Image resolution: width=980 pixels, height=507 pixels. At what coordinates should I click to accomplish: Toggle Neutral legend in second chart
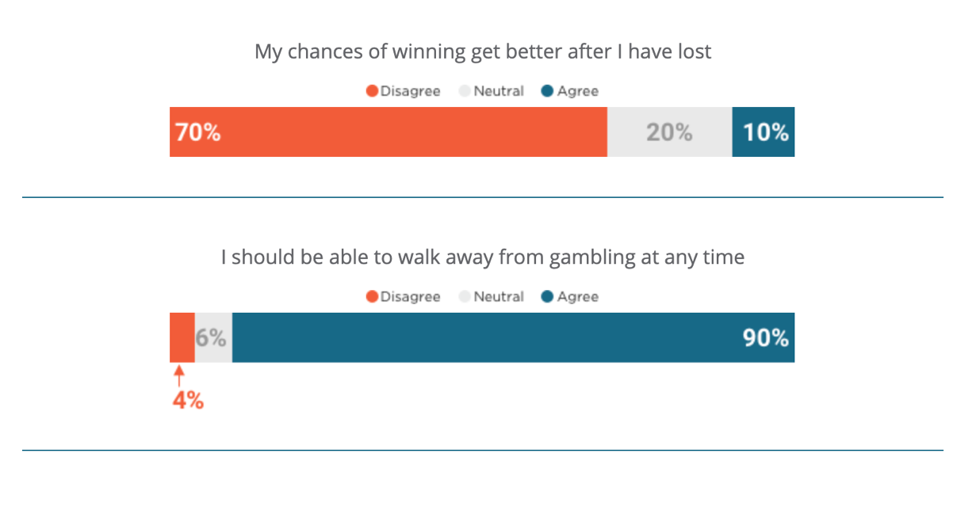pyautogui.click(x=492, y=297)
